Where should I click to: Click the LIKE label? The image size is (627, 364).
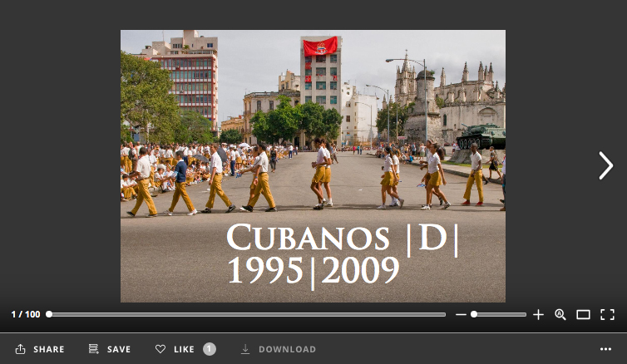point(184,349)
